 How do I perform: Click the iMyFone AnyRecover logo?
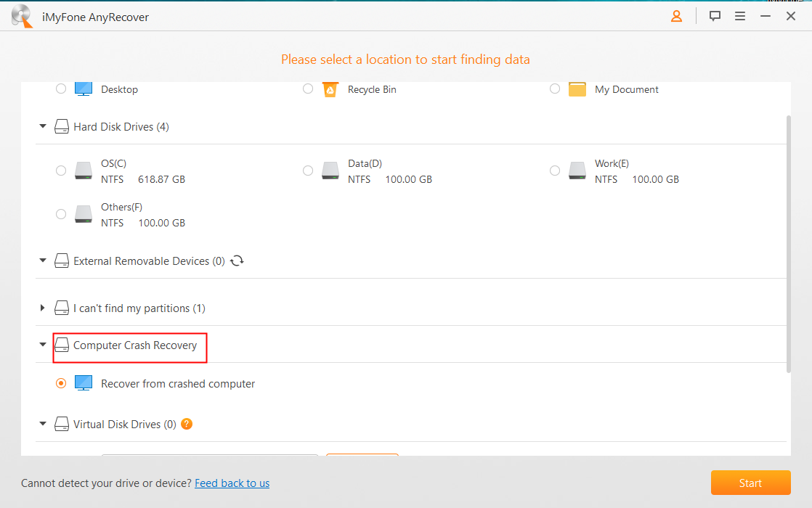pos(23,16)
